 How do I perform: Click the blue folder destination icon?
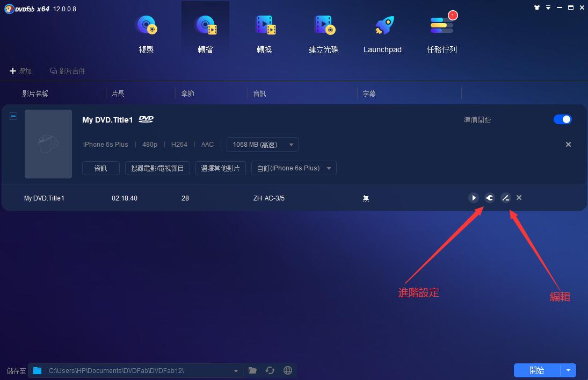[x=37, y=371]
